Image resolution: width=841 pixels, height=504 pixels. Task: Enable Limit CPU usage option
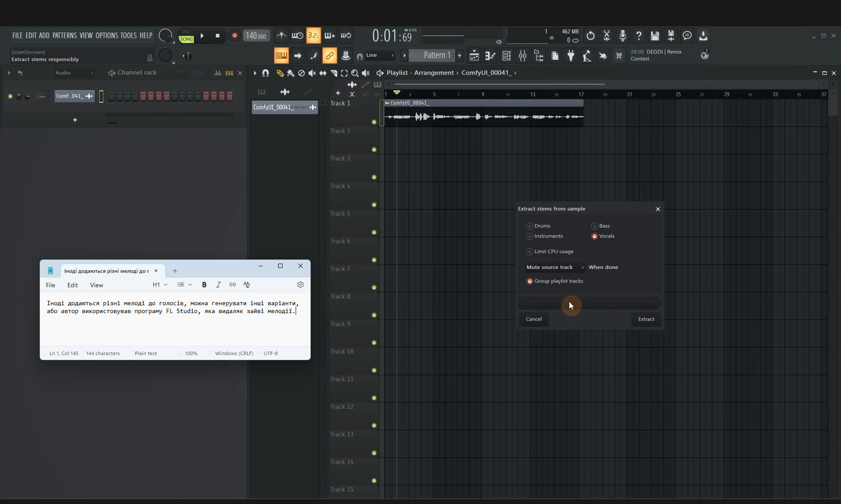[x=530, y=252]
